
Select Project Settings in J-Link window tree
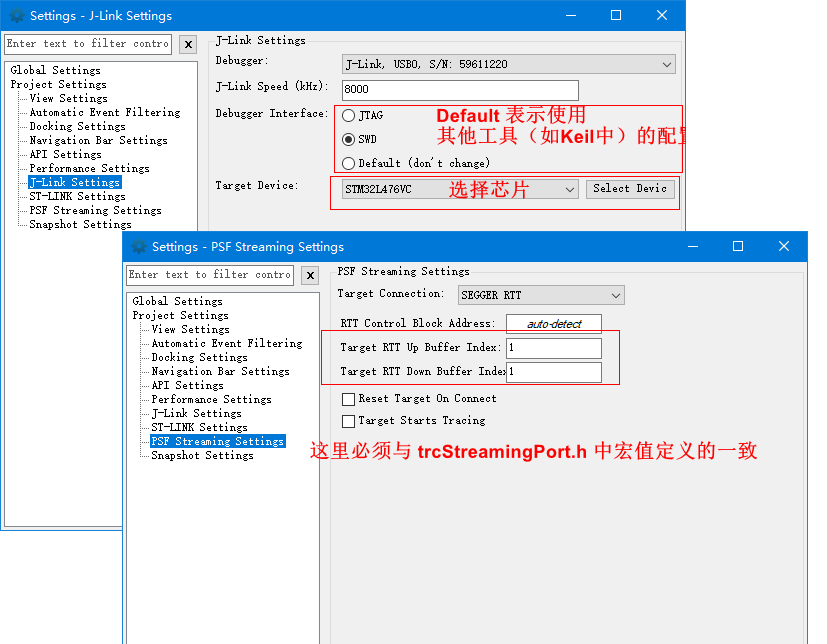(x=59, y=84)
